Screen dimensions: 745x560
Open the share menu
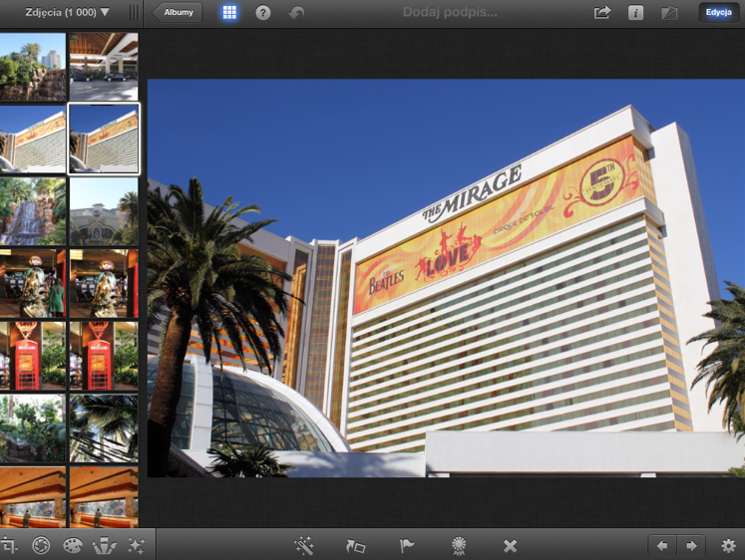602,12
